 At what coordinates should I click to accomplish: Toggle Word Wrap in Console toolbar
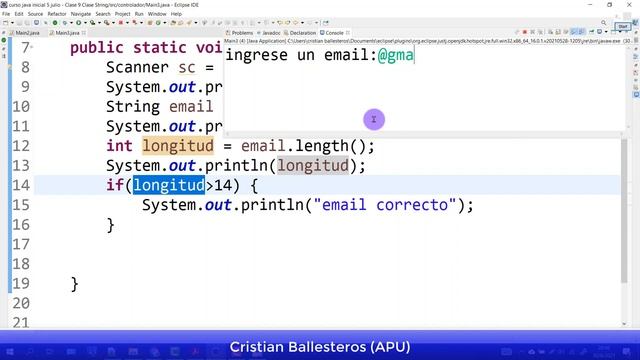[566, 32]
